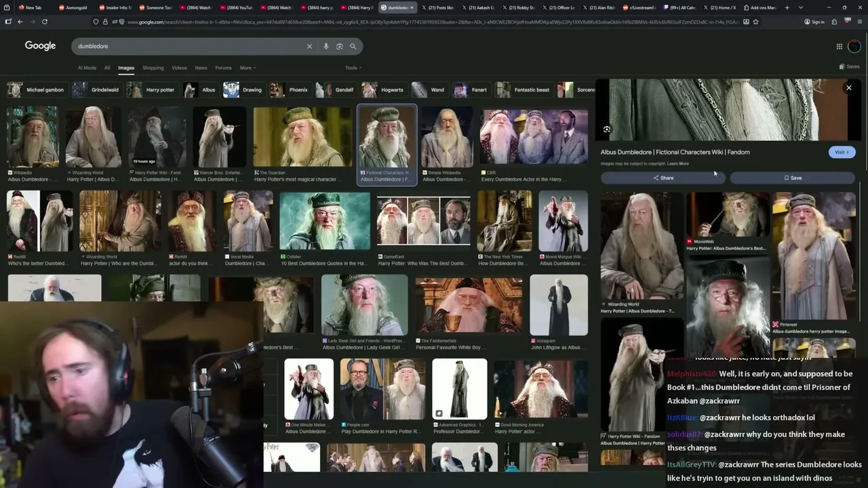Viewport: 868px width, 488px height.
Task: Open the ad blocker extension icon
Action: [849, 22]
